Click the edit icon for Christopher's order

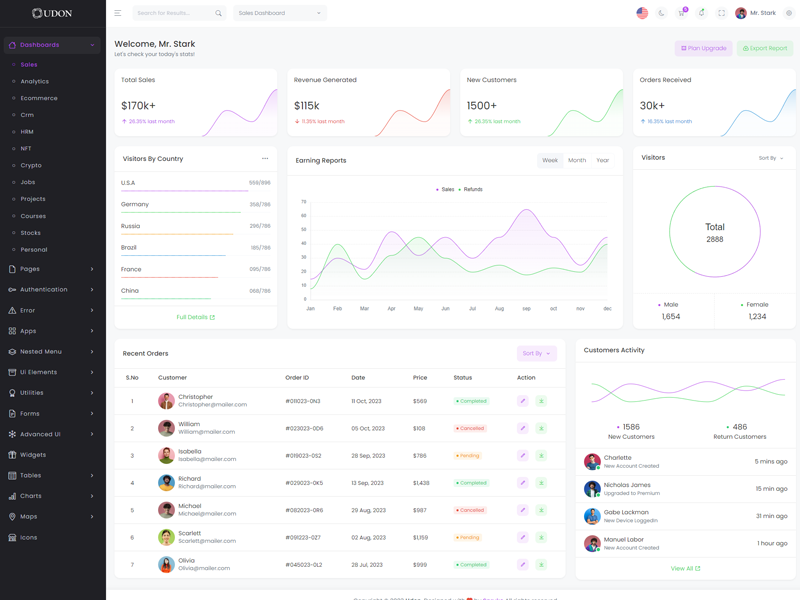pyautogui.click(x=522, y=401)
